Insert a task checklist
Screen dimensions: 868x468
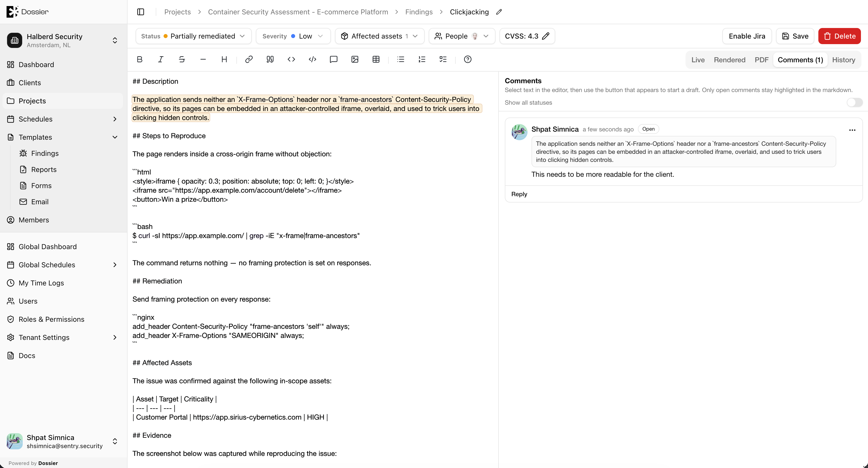[443, 59]
